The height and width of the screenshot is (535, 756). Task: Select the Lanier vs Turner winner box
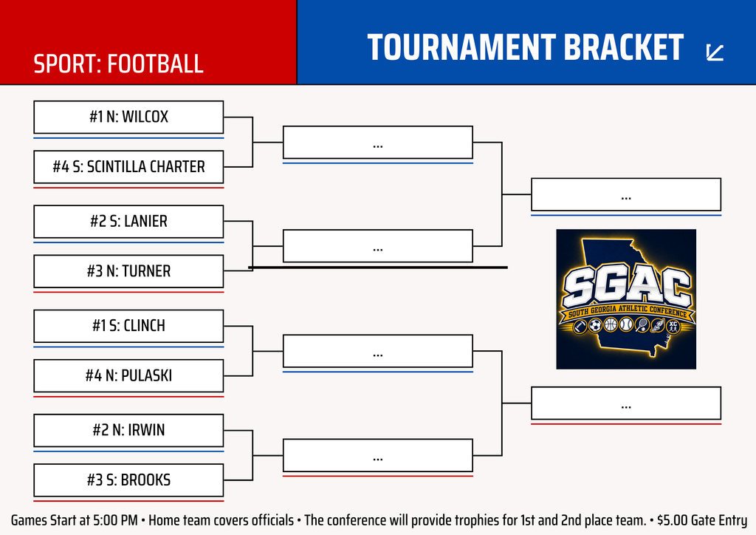pos(378,246)
